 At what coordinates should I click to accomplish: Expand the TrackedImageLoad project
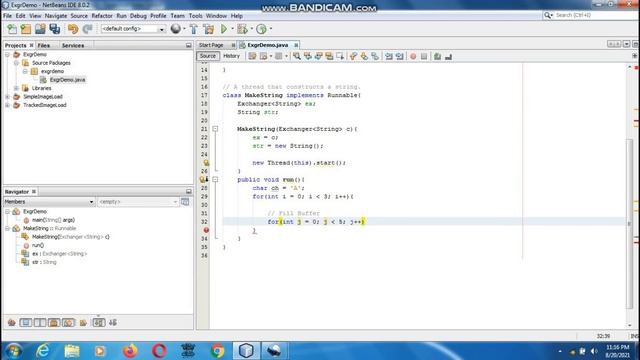tap(7, 105)
